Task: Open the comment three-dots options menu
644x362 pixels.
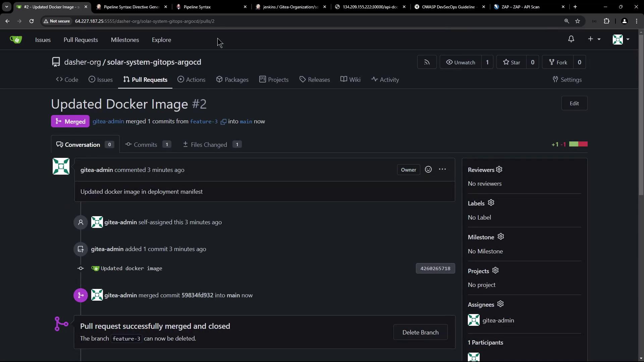Action: [442, 170]
